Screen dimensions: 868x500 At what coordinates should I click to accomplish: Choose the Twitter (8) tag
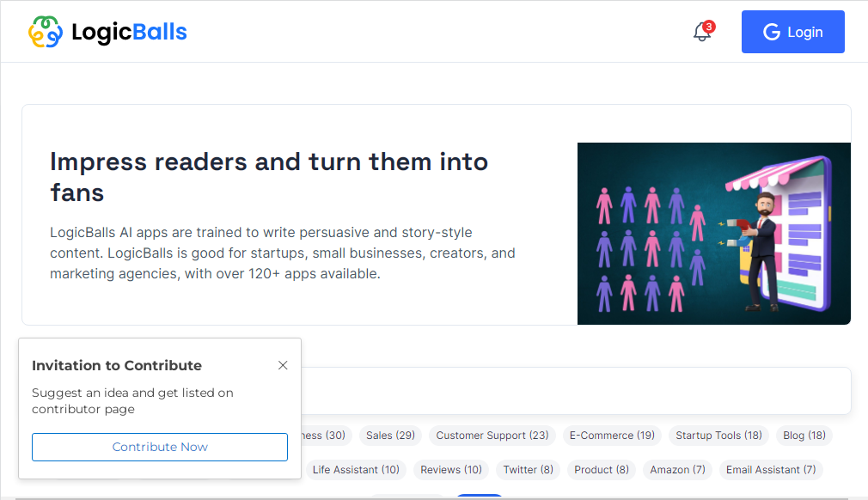pos(528,470)
